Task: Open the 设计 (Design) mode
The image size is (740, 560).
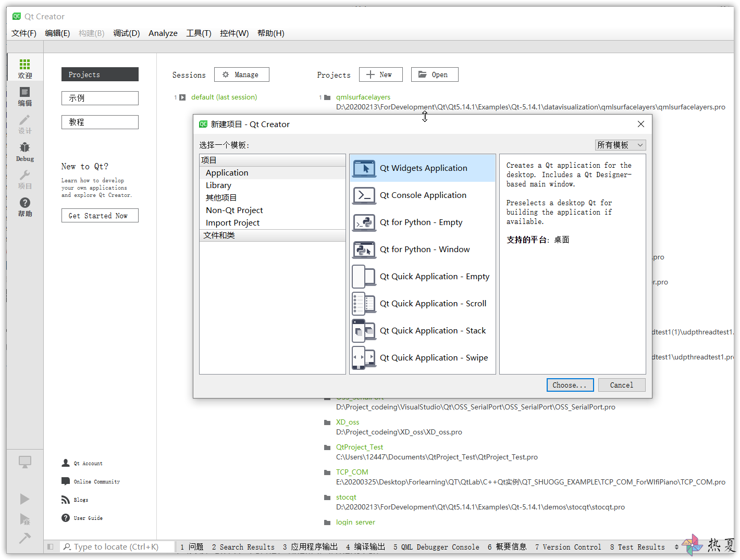Action: coord(25,125)
